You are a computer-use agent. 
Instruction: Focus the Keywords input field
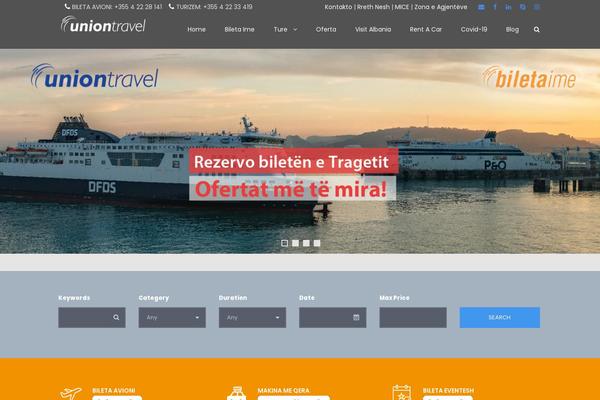click(92, 317)
